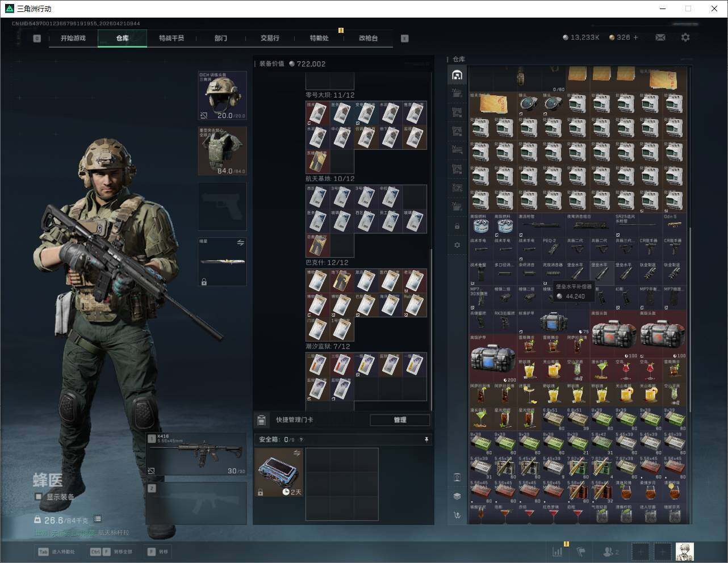Click the 零号大坝 11/12 keycard header
Viewport: 728px width, 563px height.
pyautogui.click(x=330, y=95)
